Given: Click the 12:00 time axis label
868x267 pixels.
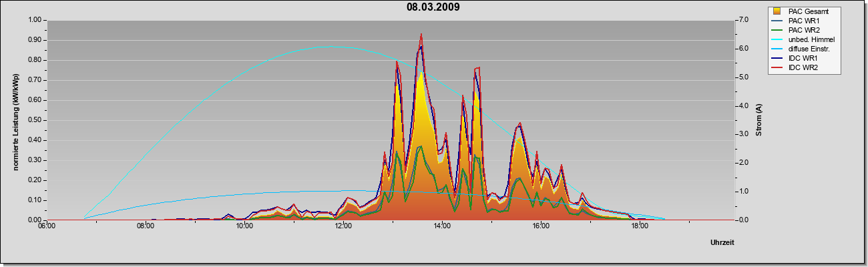Looking at the screenshot, I should pyautogui.click(x=343, y=226).
